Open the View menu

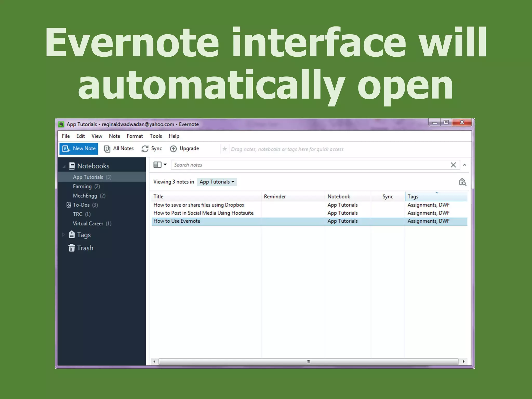pos(97,136)
